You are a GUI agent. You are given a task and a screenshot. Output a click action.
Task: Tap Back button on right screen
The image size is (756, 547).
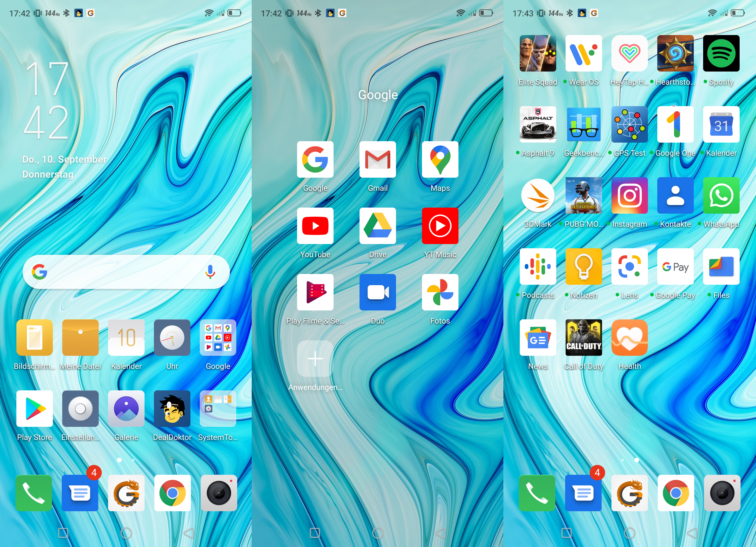(x=692, y=533)
